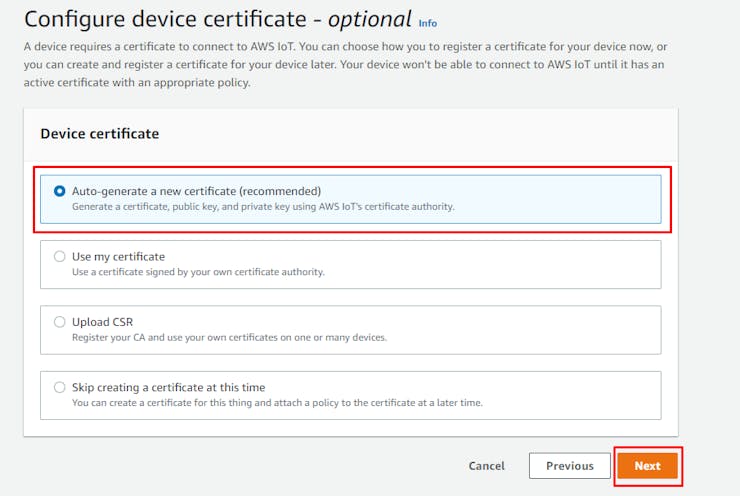Click description 'signed by your own certificate authority'

pos(198,272)
